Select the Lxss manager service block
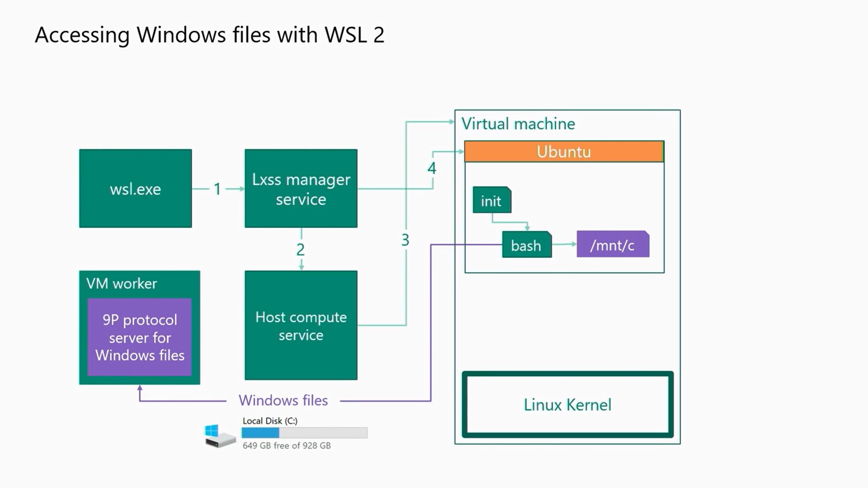 click(301, 188)
